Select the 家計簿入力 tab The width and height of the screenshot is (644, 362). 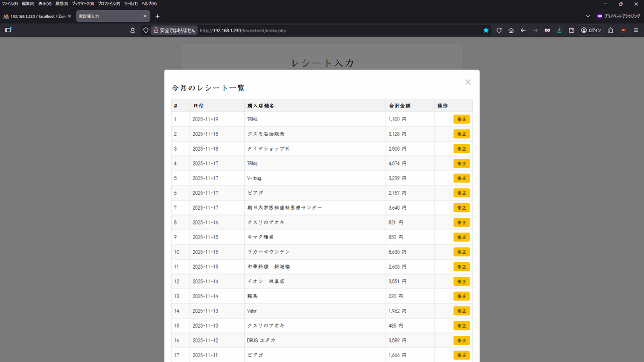(x=113, y=16)
